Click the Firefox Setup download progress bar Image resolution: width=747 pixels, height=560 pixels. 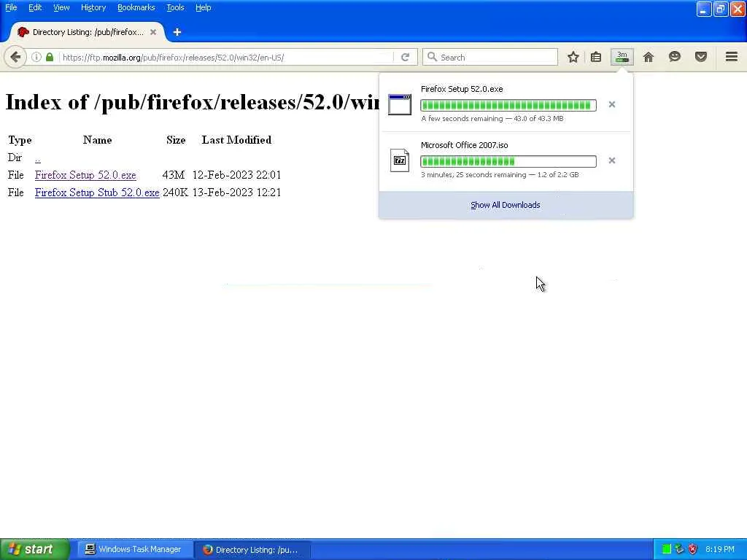pos(508,105)
